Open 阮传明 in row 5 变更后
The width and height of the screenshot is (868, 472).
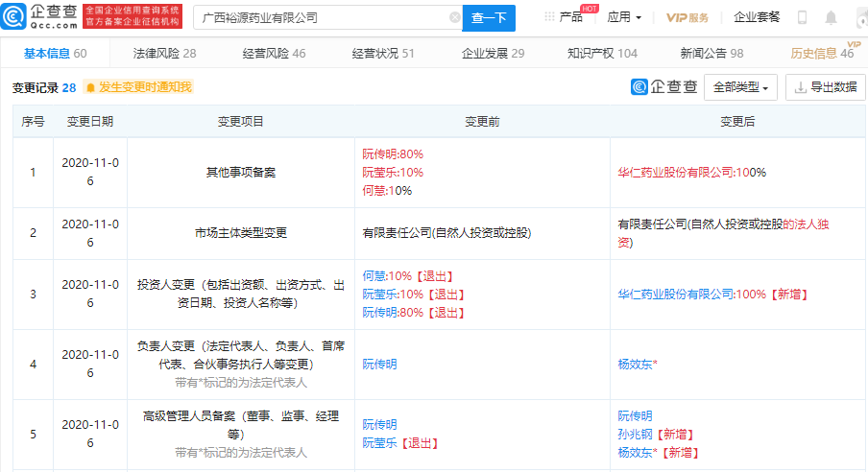pyautogui.click(x=635, y=415)
